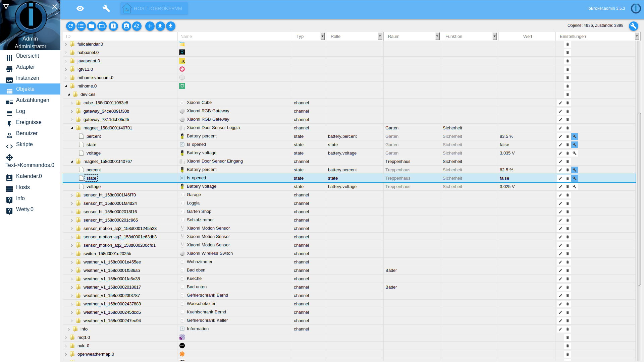
Task: Collapse magnet_158d0001f40767 node
Action: [x=72, y=162]
